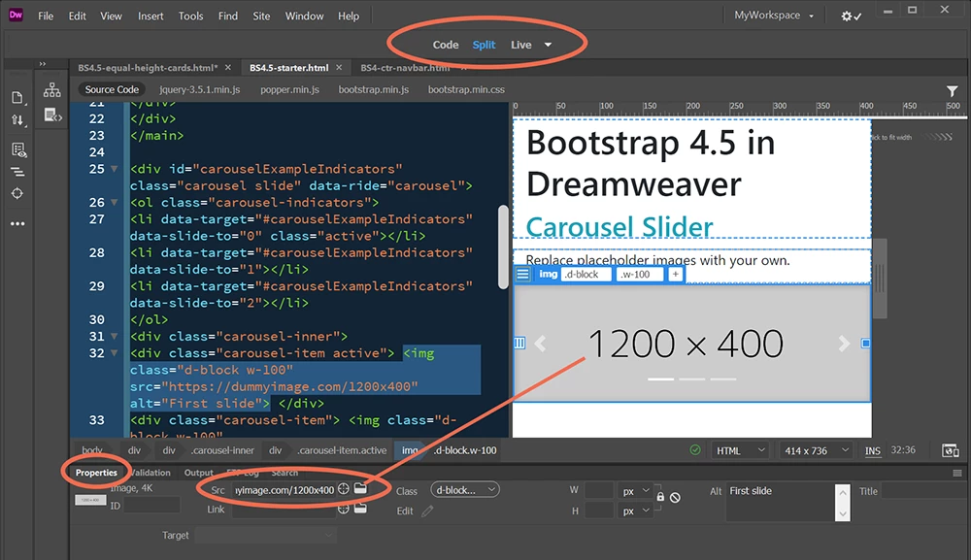Open the sync settings gear icon
Image resolution: width=971 pixels, height=560 pixels.
851,16
